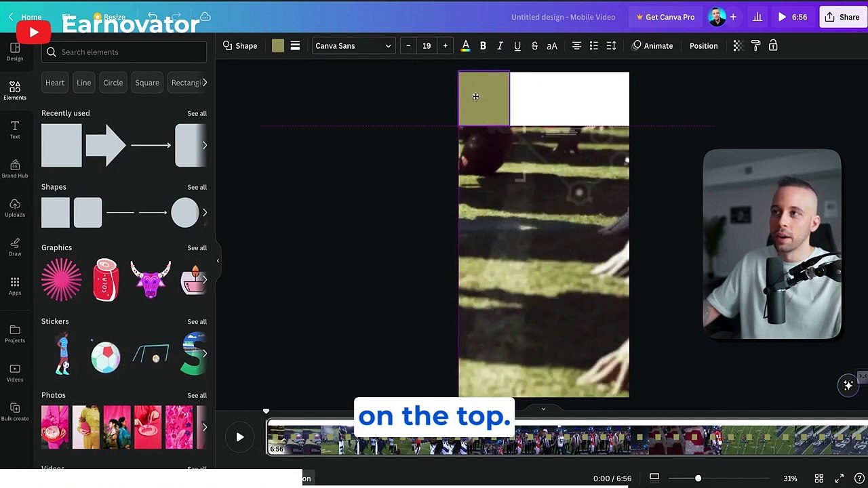Screen dimensions: 868x488
Task: Click the magic assistant sparkle button
Action: click(848, 385)
